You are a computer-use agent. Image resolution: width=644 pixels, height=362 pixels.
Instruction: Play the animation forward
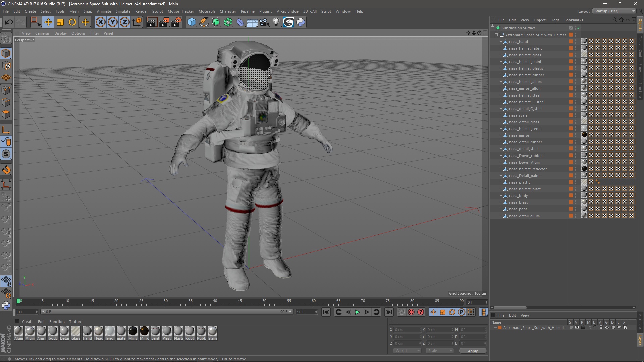tap(358, 312)
